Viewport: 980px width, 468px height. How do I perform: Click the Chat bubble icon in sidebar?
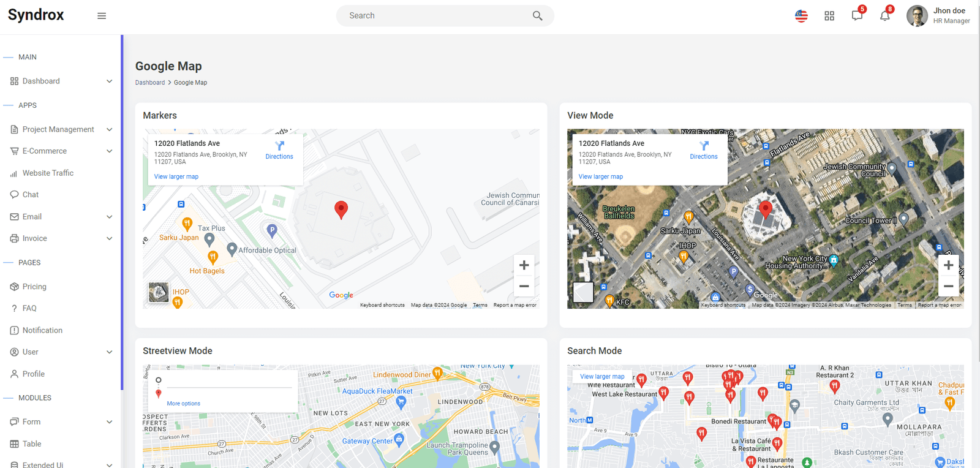pos(14,195)
